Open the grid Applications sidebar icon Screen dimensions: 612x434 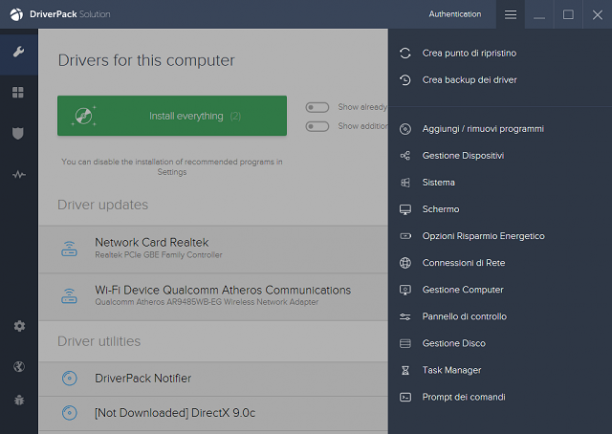18,92
